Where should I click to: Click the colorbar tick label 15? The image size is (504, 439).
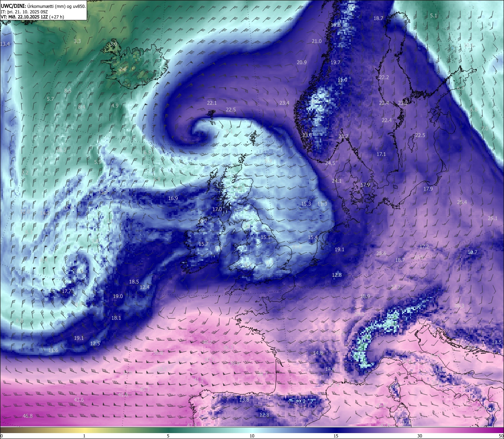tap(336, 436)
